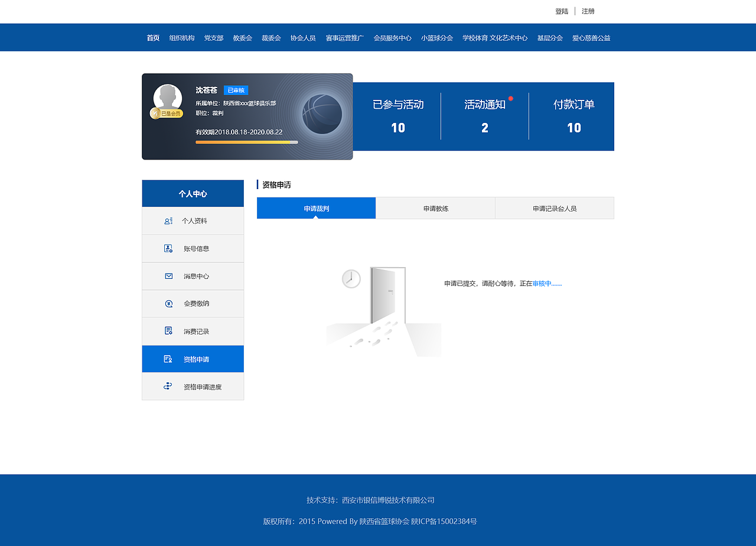Select 个人资料 in the sidebar
The image size is (756, 546).
tap(193, 221)
